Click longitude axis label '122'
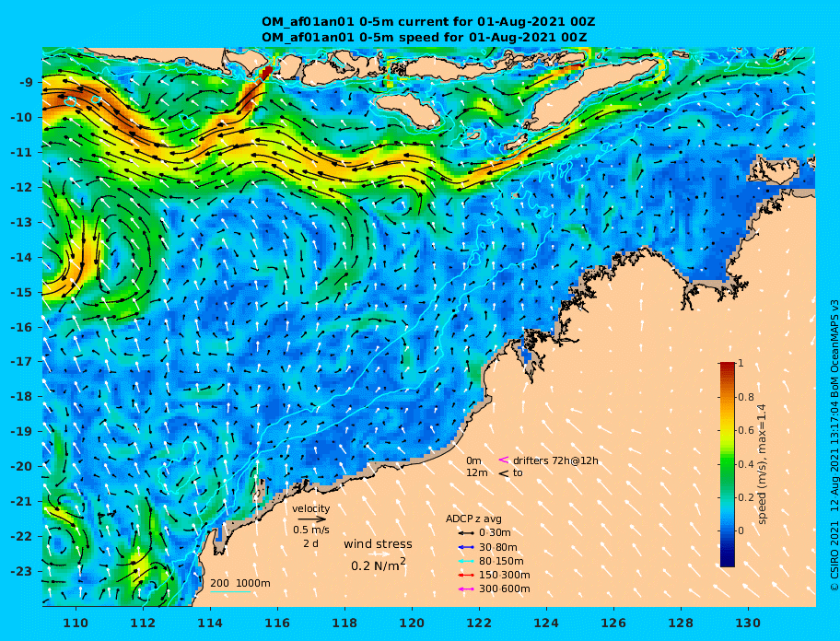 [479, 623]
